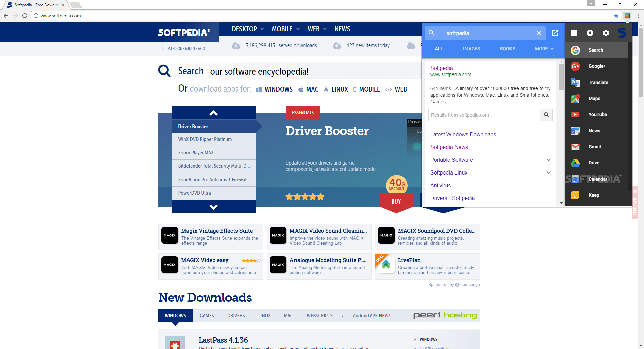Open Drivers - Softpedia result link

[x=452, y=198]
